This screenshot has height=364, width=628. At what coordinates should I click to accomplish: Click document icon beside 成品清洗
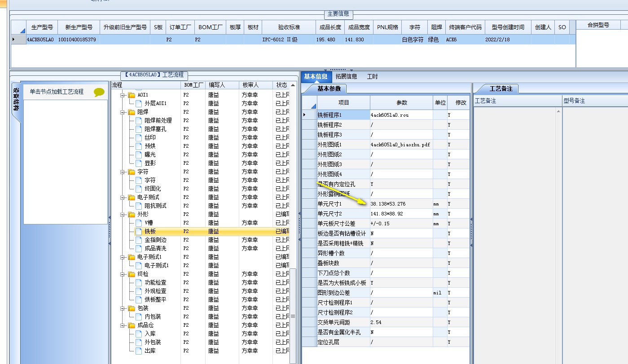click(x=139, y=248)
